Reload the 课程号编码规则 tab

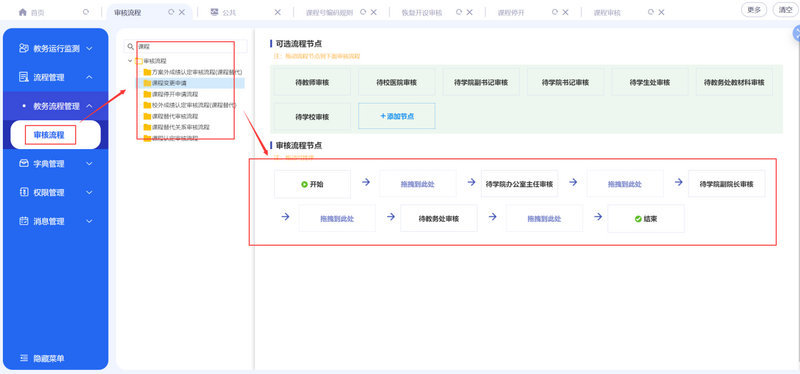[x=363, y=12]
